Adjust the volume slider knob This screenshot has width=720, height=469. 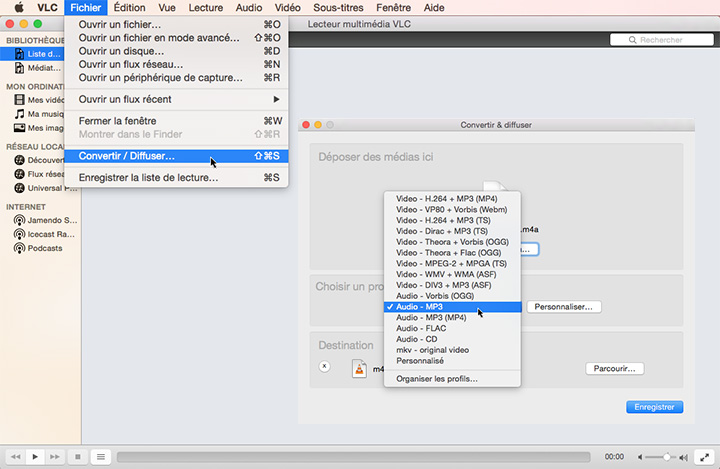(x=666, y=457)
